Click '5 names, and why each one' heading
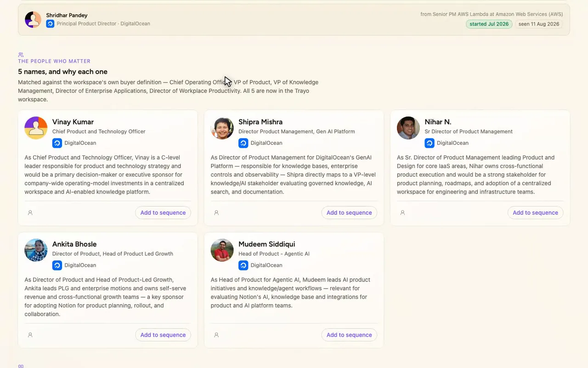This screenshot has width=588, height=368. pos(62,72)
